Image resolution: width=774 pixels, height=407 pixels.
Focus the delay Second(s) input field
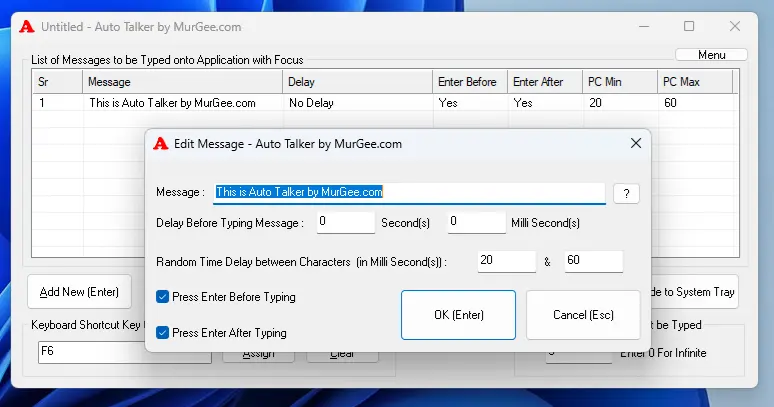click(x=346, y=222)
